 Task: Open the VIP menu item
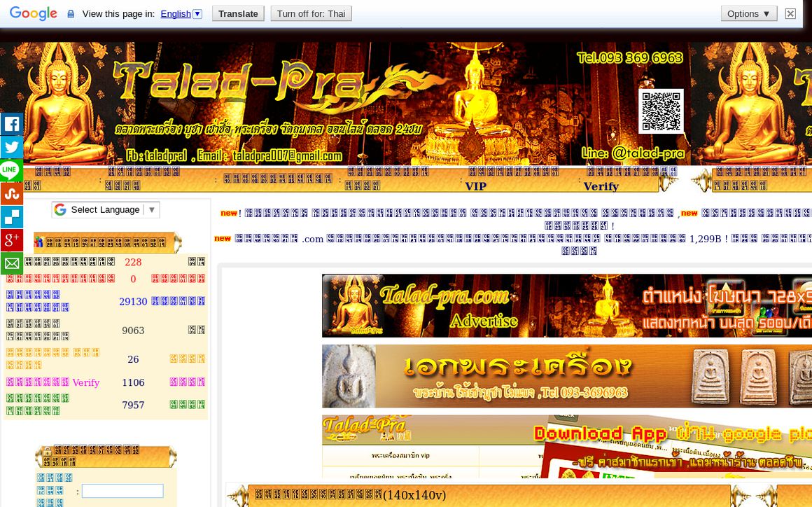click(x=475, y=186)
